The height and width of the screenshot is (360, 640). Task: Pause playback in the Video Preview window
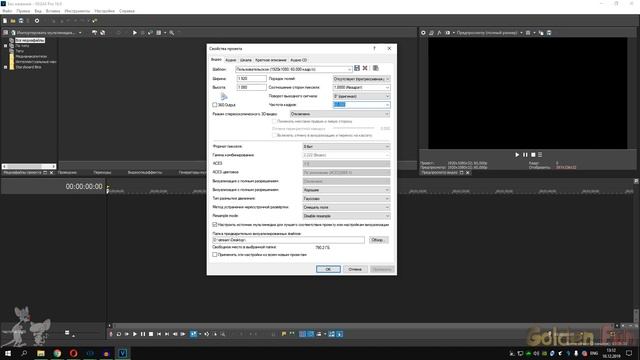pyautogui.click(x=525, y=155)
